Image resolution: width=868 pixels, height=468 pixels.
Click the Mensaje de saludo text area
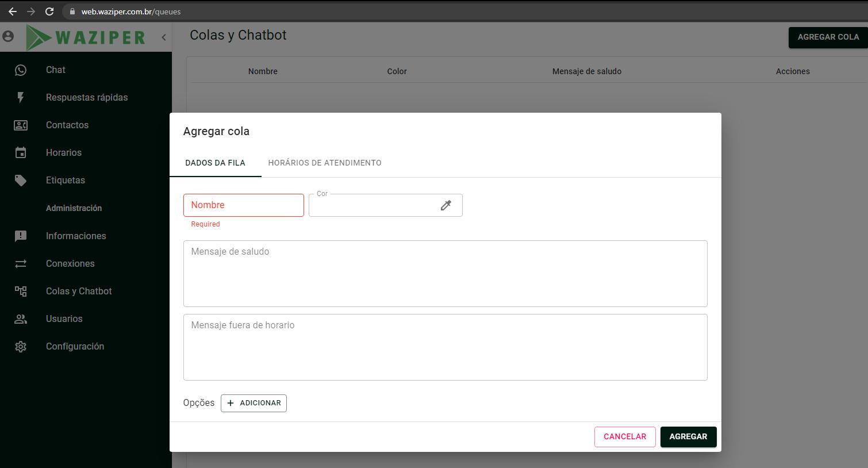click(445, 274)
